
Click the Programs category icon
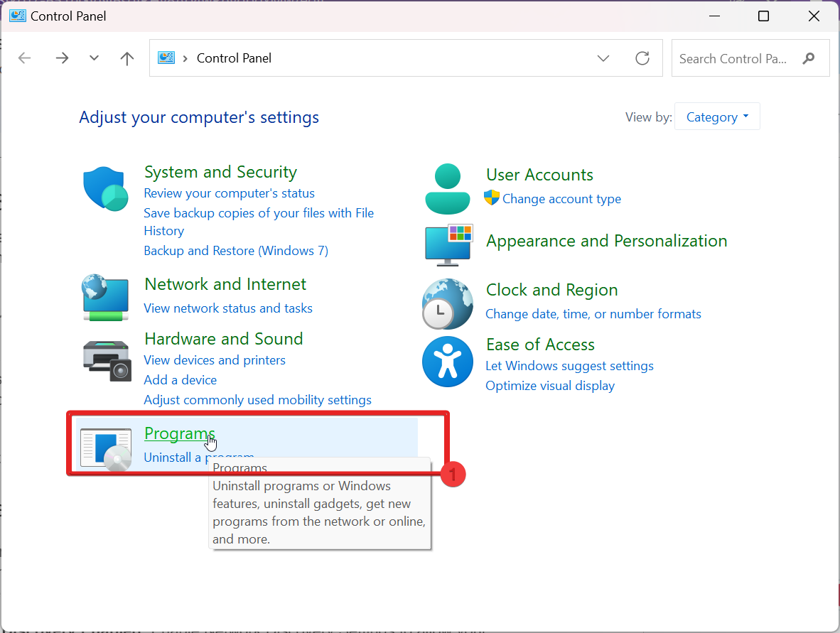pyautogui.click(x=106, y=449)
